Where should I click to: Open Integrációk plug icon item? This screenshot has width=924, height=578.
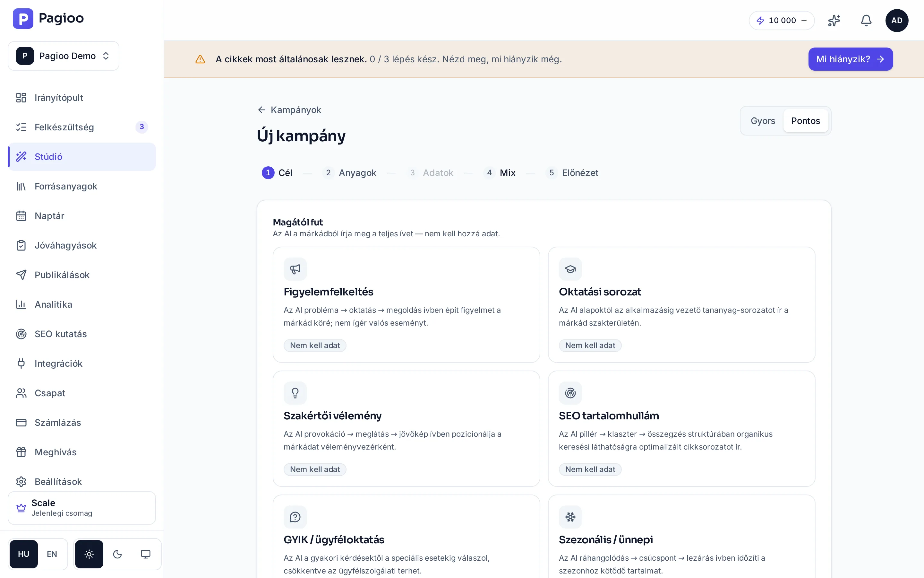point(82,363)
